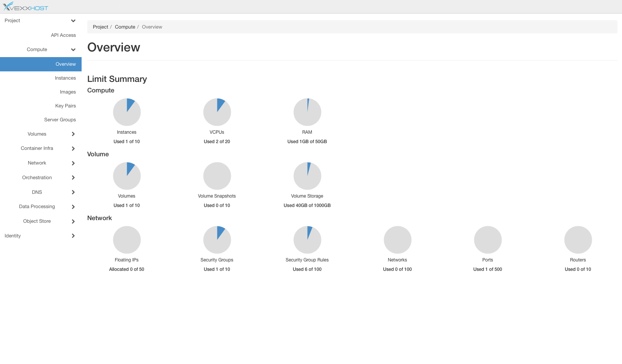Image resolution: width=622 pixels, height=364 pixels.
Task: Expand the Object Store chevron
Action: click(x=73, y=222)
